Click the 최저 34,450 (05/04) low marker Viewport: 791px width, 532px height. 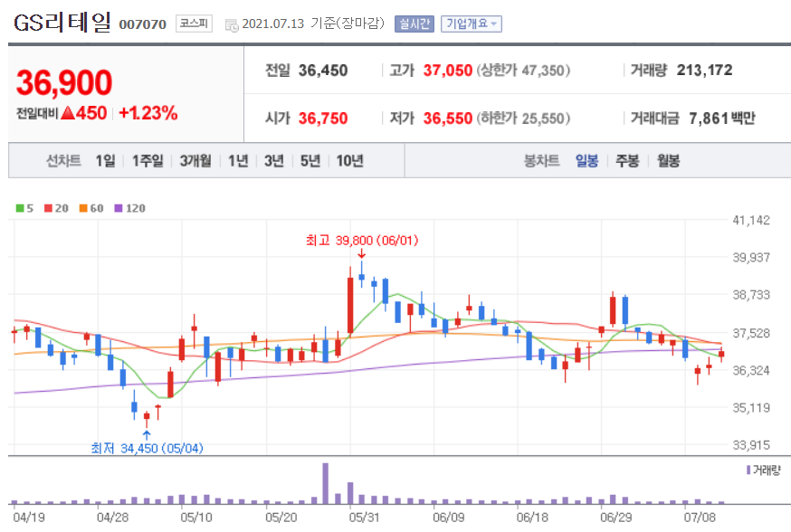147,448
